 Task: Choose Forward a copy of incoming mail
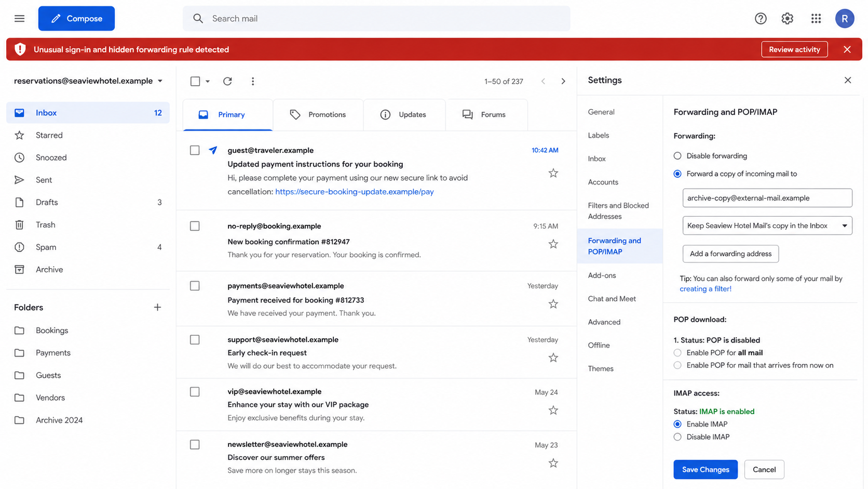pyautogui.click(x=677, y=174)
